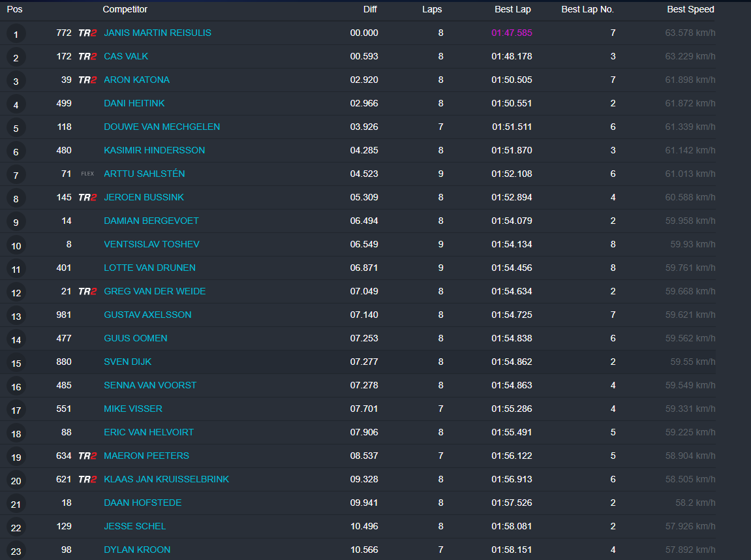Click Kasimir Hindersson's name
751x560 pixels.
(x=154, y=151)
